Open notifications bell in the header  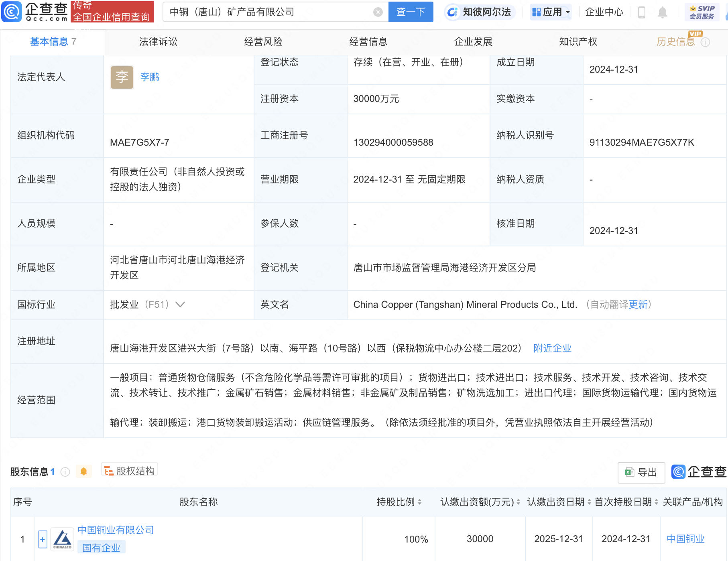pos(663,12)
